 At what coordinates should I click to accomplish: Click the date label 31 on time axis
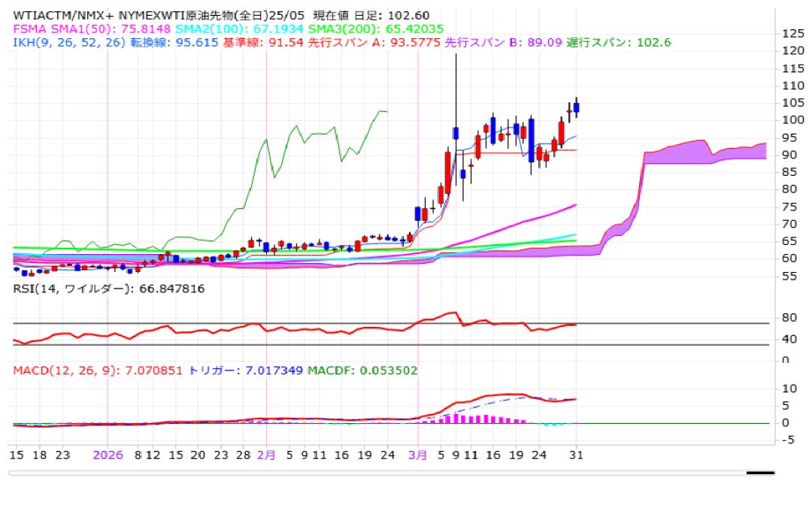(576, 455)
